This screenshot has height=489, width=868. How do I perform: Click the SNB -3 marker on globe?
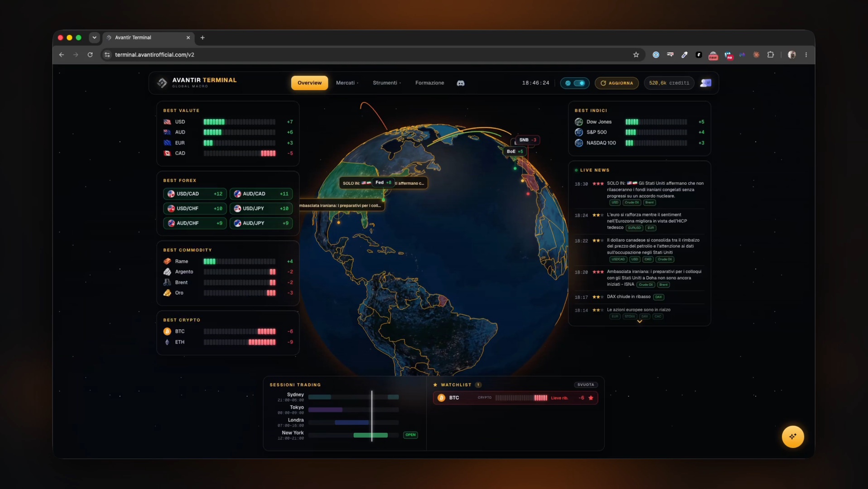[527, 140]
